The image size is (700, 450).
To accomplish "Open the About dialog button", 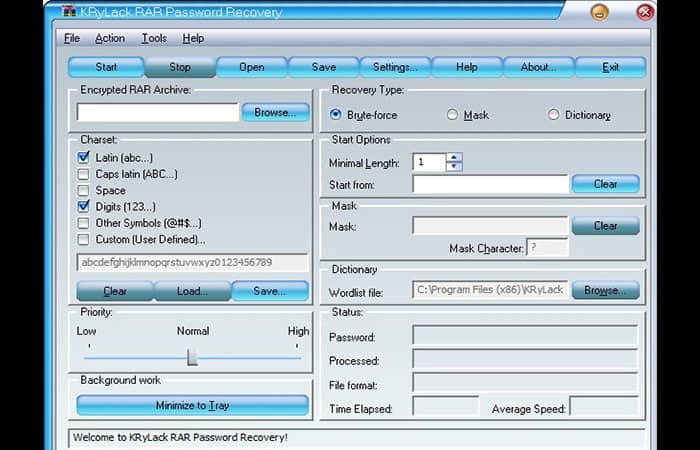I will tap(538, 67).
